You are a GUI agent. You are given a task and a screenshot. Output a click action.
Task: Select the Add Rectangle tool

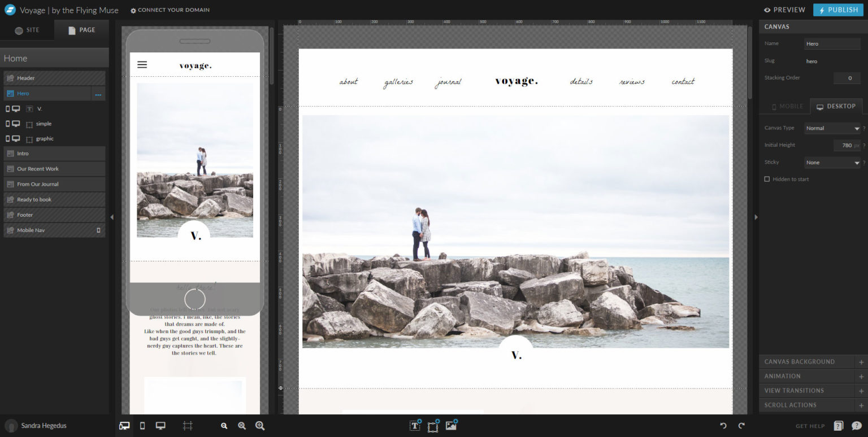432,426
